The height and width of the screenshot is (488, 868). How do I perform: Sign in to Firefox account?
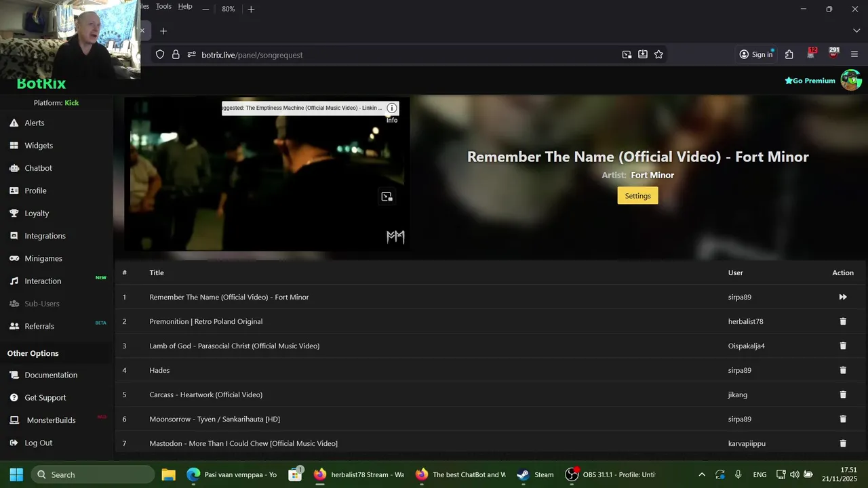point(756,54)
